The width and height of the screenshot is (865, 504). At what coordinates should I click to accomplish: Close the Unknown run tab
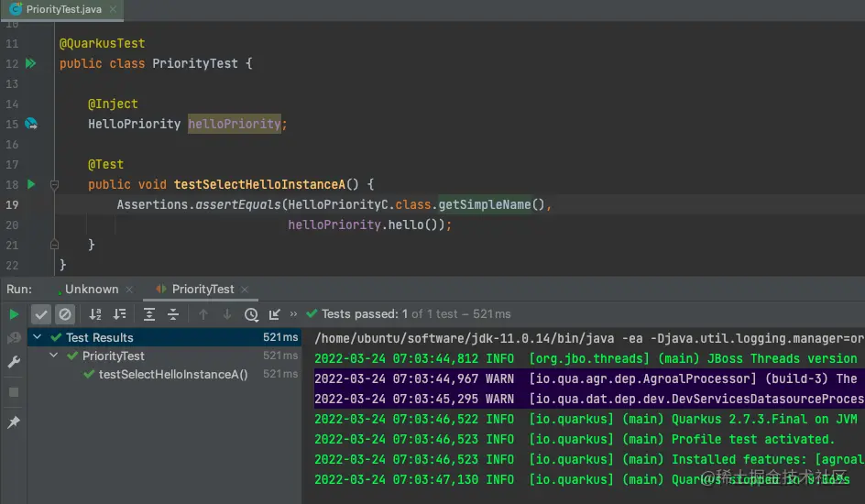[x=129, y=290]
